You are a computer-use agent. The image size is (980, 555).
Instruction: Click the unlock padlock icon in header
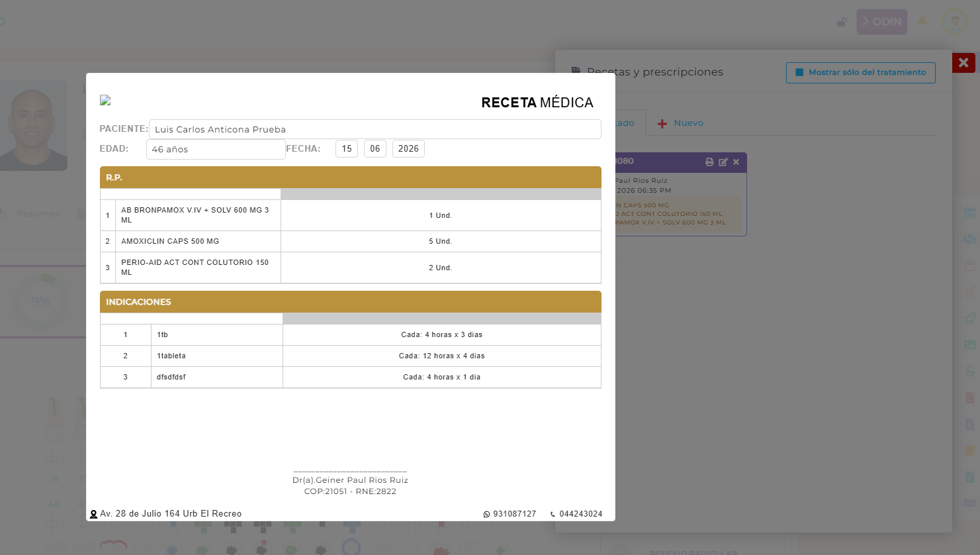841,22
